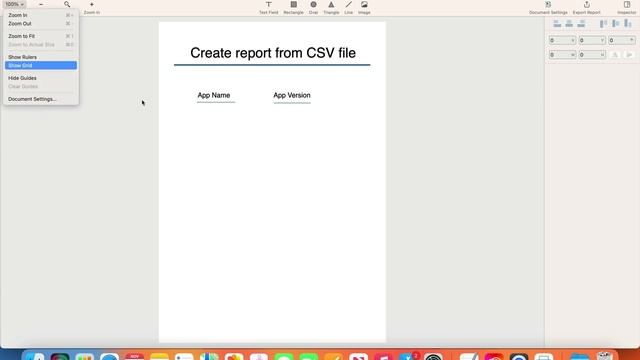Viewport: 640px width, 360px height.
Task: Select the 'App Name' text field on page
Action: coord(214,96)
